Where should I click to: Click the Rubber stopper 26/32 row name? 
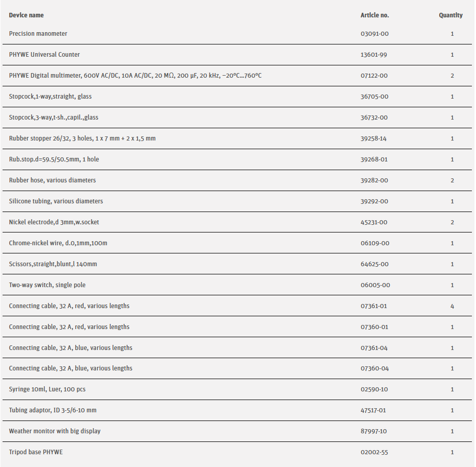coord(82,138)
